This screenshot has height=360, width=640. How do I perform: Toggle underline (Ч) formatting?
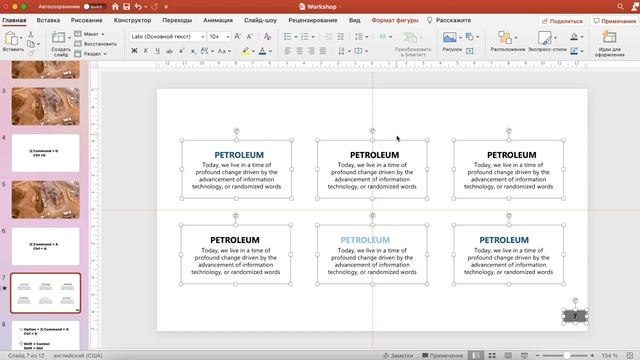[x=157, y=51]
